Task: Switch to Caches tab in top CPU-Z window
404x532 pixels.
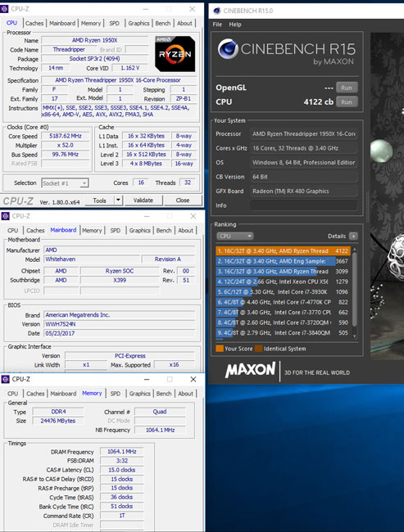Action: tap(34, 23)
